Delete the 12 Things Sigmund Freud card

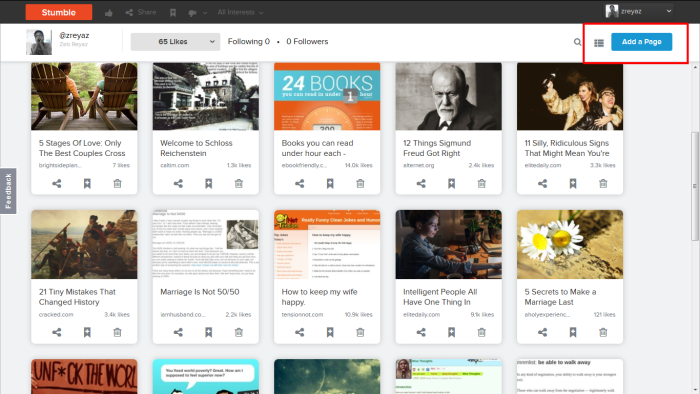click(481, 183)
